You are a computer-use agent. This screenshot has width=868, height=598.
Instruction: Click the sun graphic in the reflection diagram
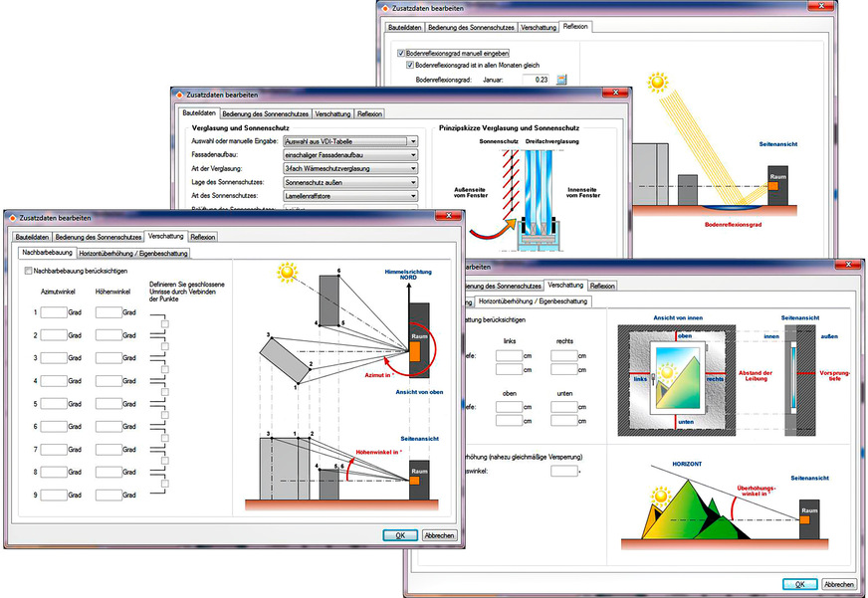point(656,83)
